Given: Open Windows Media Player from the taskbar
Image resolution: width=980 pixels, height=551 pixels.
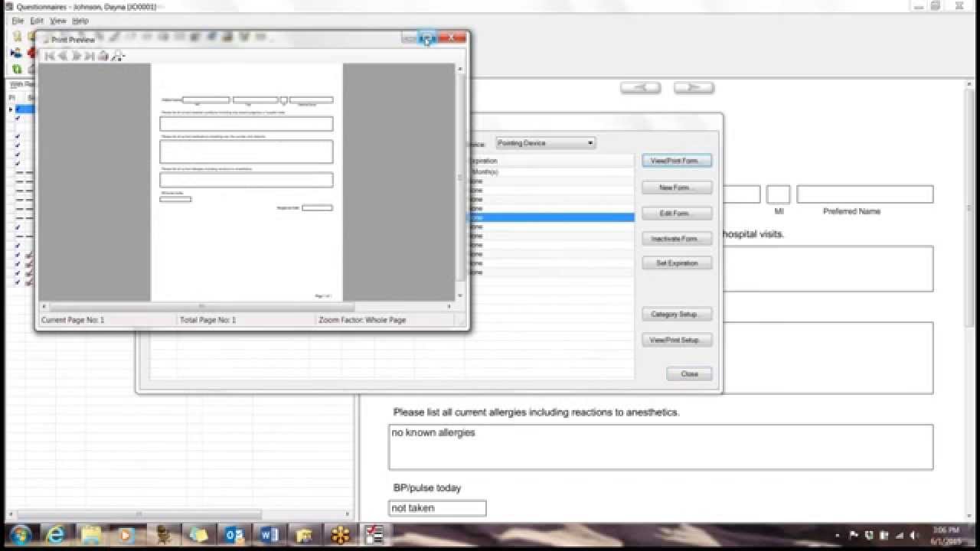Looking at the screenshot, I should tap(127, 534).
